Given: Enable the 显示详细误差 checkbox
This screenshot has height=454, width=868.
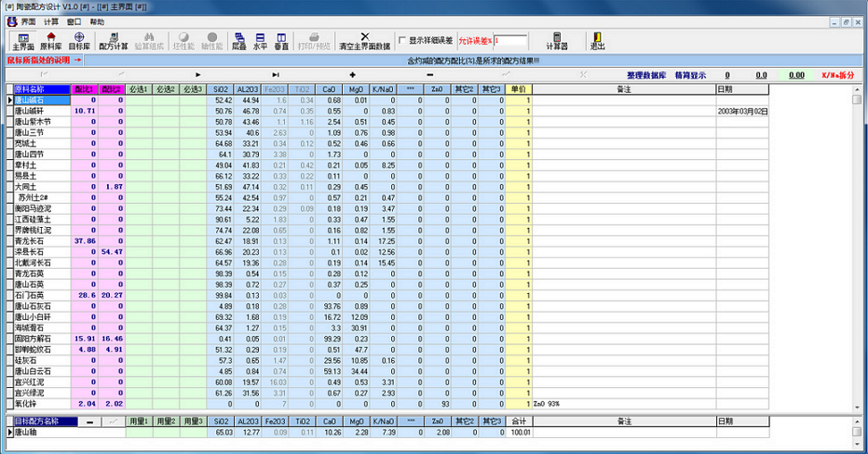Looking at the screenshot, I should [402, 41].
